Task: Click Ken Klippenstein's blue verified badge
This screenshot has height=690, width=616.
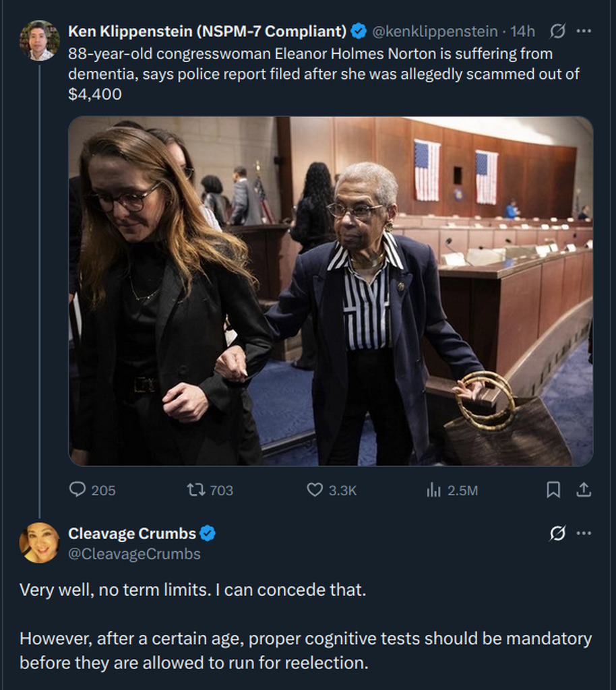Action: click(359, 31)
